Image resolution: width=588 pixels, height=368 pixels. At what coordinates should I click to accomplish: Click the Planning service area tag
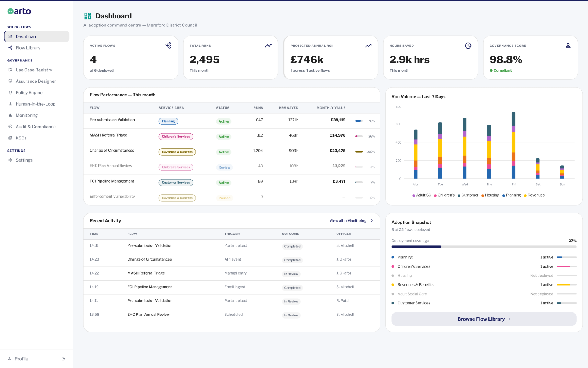(x=168, y=121)
